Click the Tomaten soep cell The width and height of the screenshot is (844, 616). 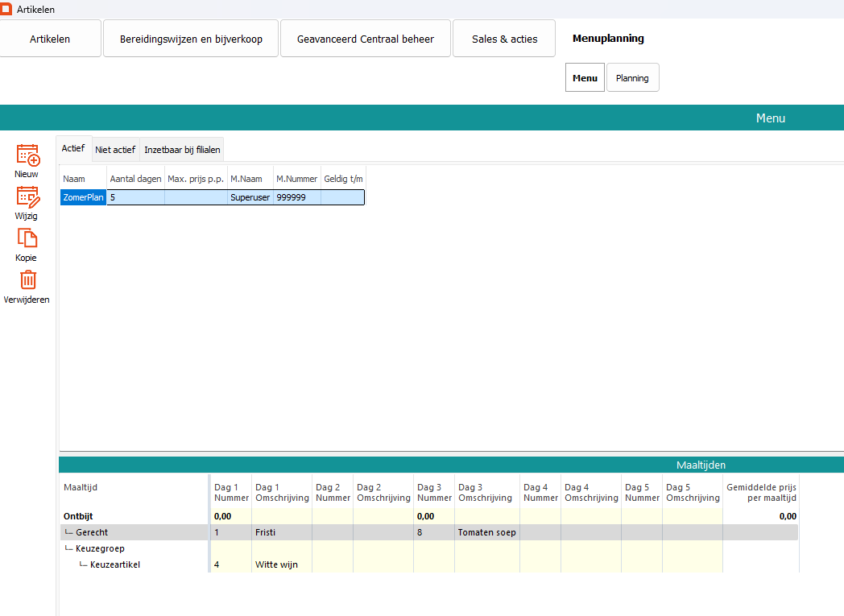coord(486,532)
